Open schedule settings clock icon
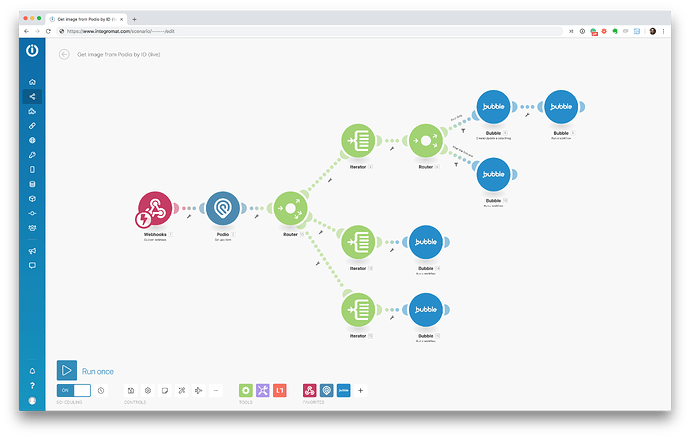The width and height of the screenshot is (690, 438). [x=101, y=390]
